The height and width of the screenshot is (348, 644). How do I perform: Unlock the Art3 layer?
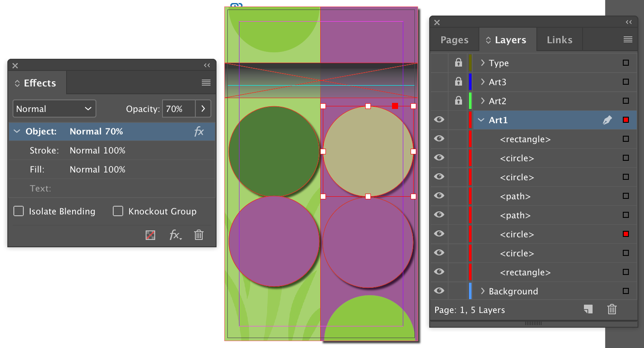[x=459, y=82]
